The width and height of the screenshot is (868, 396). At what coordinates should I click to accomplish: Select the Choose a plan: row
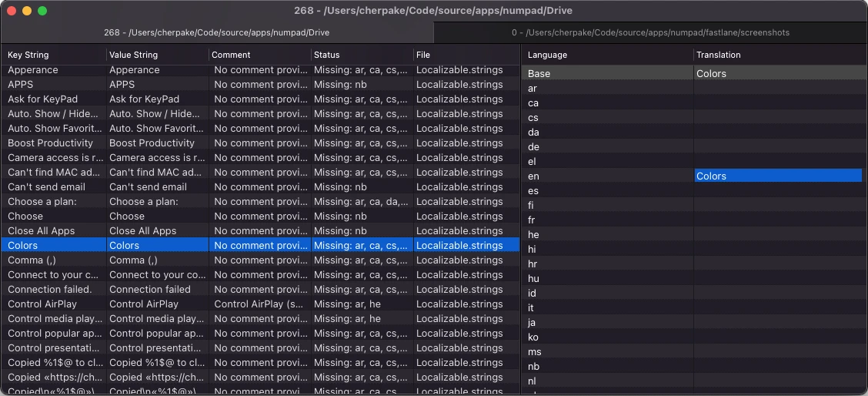pos(260,201)
